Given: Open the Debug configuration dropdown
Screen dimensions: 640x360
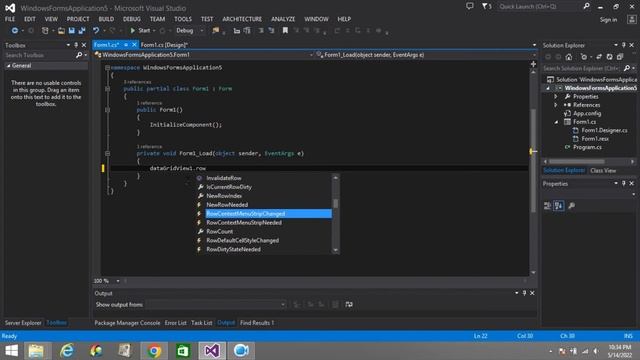Looking at the screenshot, I should (x=202, y=31).
